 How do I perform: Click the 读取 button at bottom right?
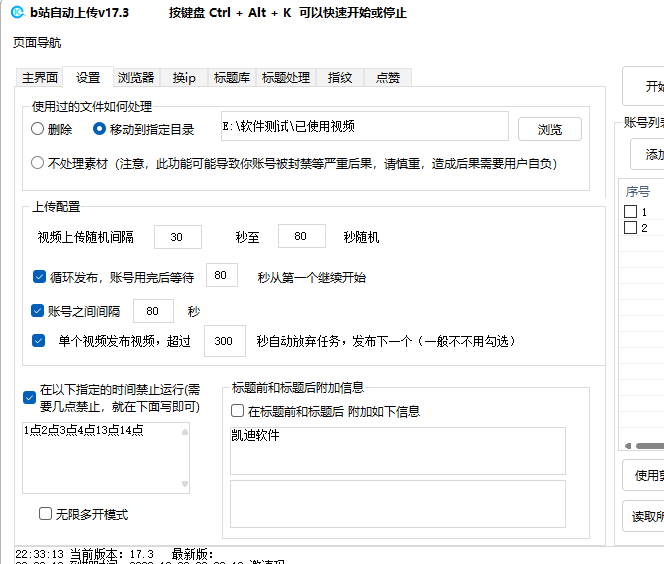click(643, 516)
